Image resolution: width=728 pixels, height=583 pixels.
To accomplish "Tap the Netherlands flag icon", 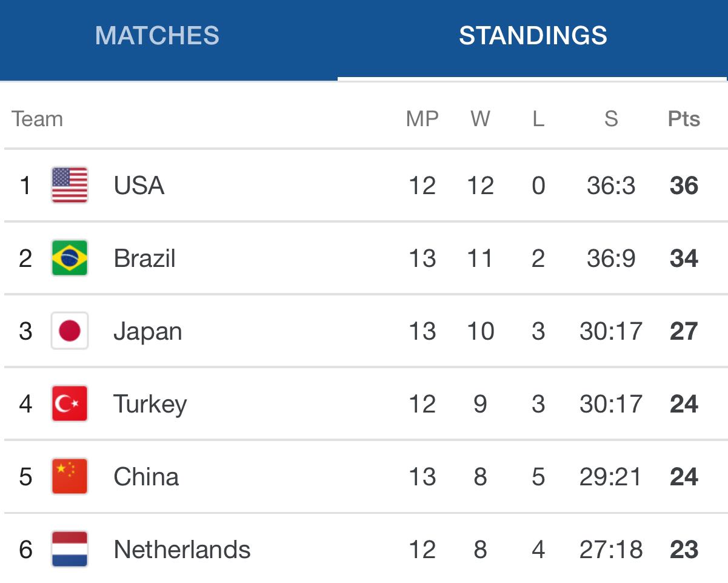I will (70, 549).
